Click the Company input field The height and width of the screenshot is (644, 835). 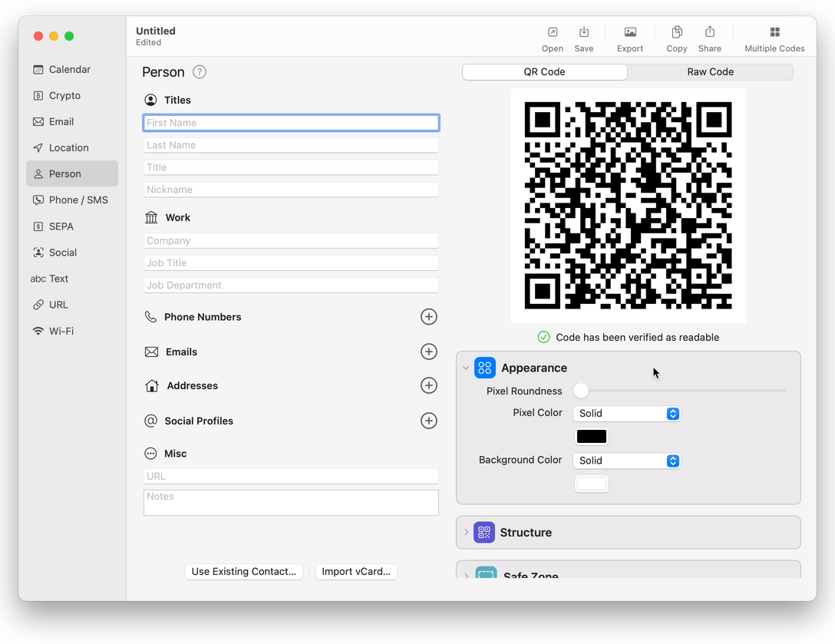291,241
